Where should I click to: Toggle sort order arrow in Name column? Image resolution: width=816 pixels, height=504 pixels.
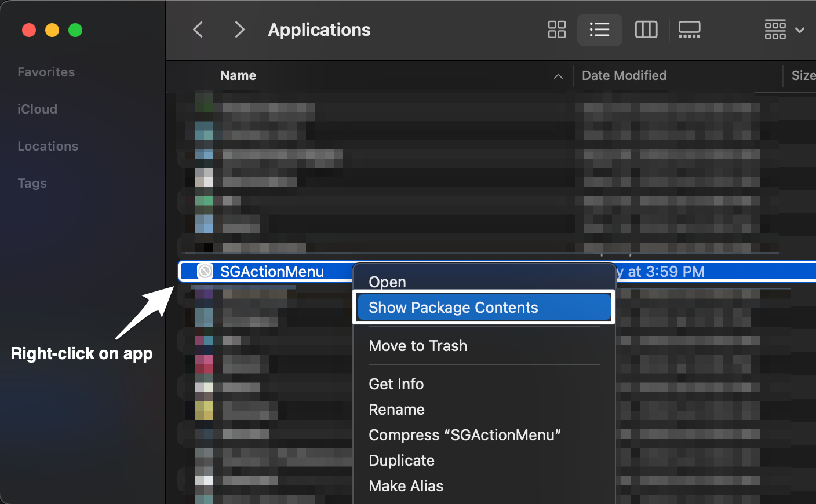558,76
